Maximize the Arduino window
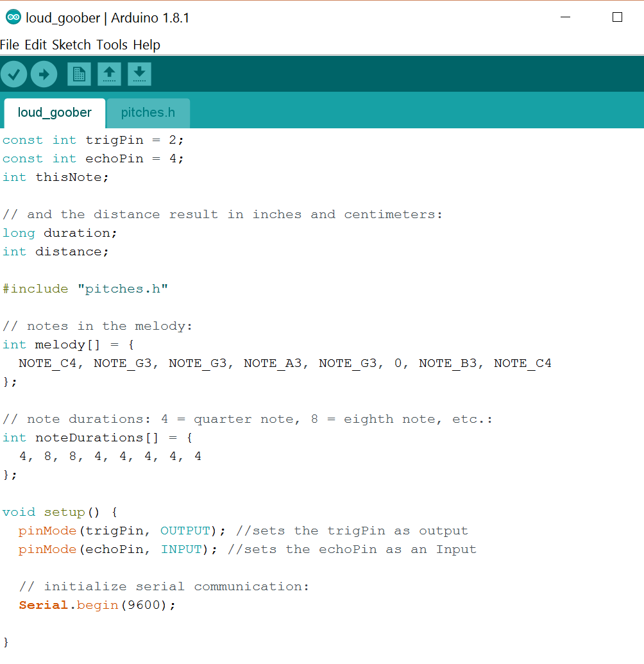Viewport: 644px width, 664px height. (x=617, y=17)
